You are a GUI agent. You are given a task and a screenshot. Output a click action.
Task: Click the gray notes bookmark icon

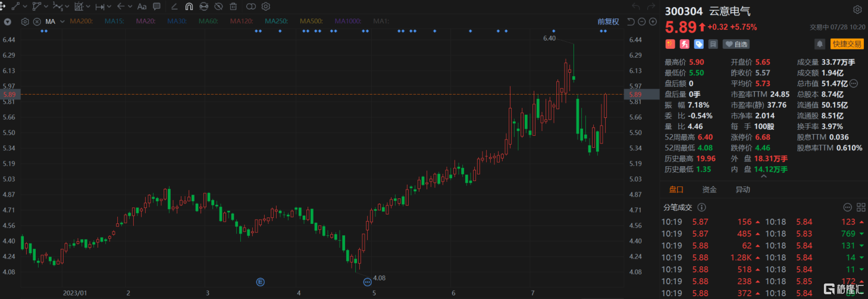(x=713, y=43)
